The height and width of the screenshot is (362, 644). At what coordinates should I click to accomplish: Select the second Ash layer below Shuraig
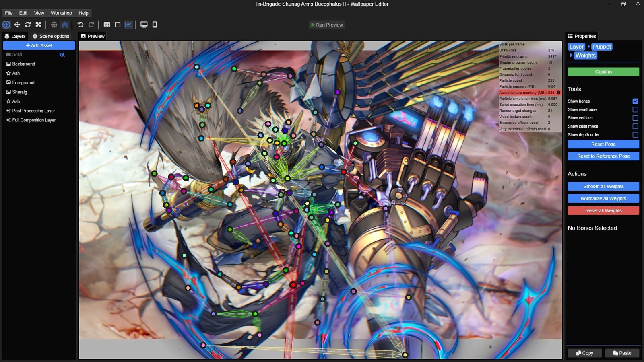39,101
